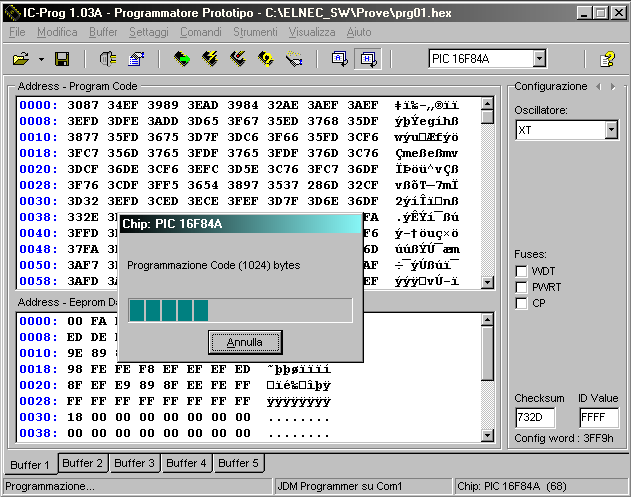Switch to assembler view icon
631x497 pixels.
point(340,59)
